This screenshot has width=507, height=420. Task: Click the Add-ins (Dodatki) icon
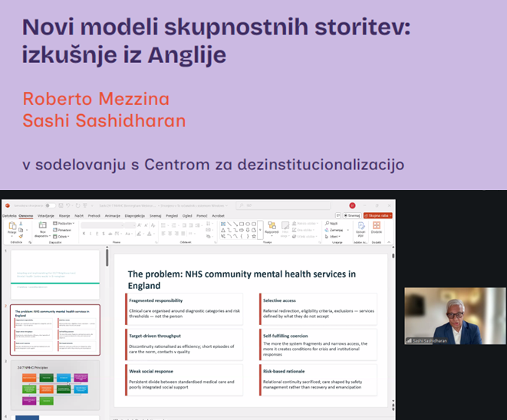pyautogui.click(x=377, y=225)
